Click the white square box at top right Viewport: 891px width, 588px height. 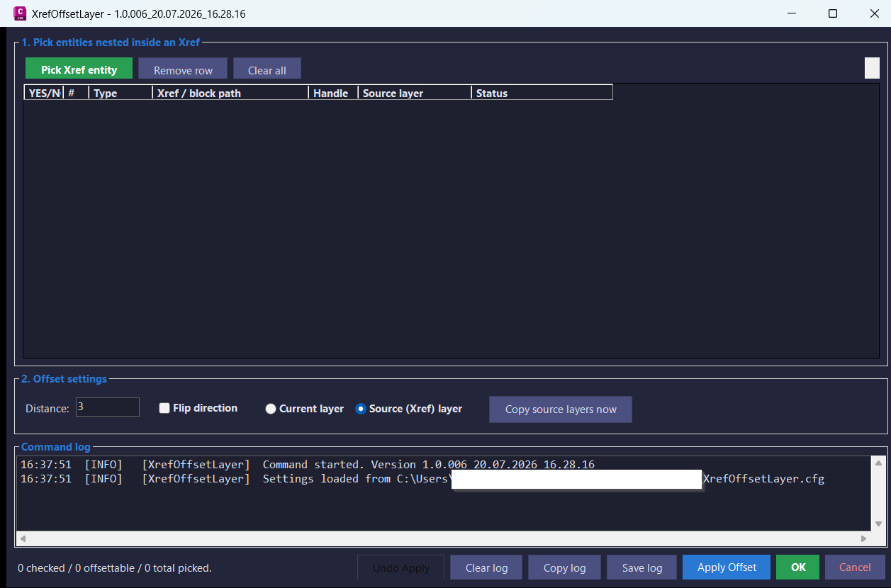[x=872, y=67]
